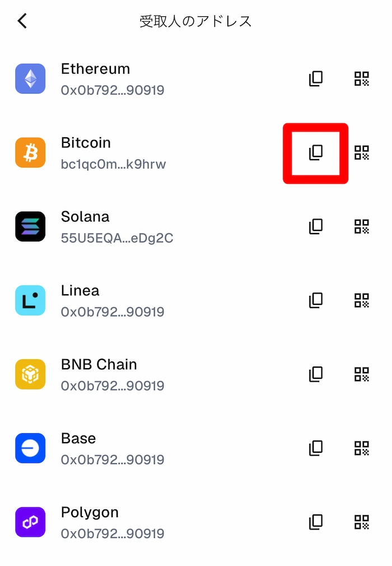Image resolution: width=392 pixels, height=566 pixels.
Task: Open the Base QR code
Action: pos(362,448)
